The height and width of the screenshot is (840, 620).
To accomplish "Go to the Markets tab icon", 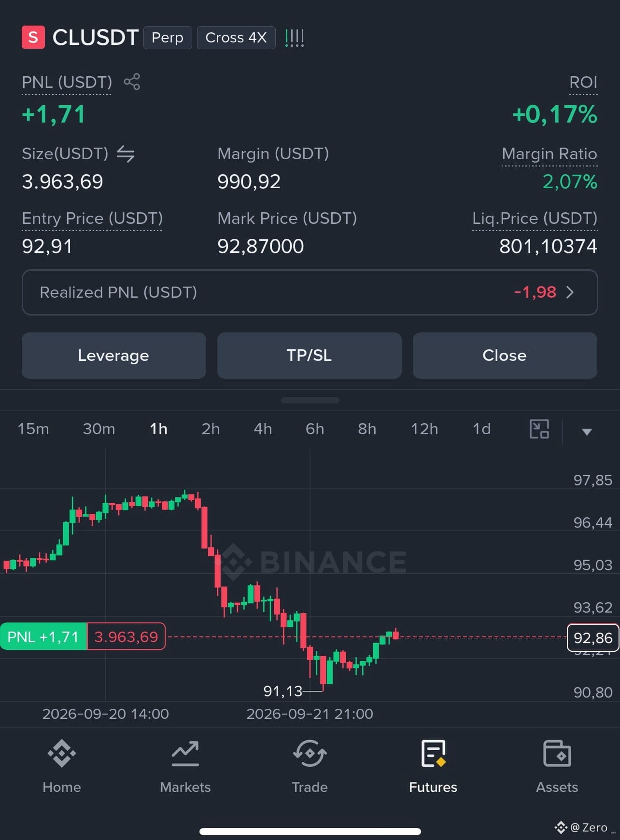I will tap(185, 753).
